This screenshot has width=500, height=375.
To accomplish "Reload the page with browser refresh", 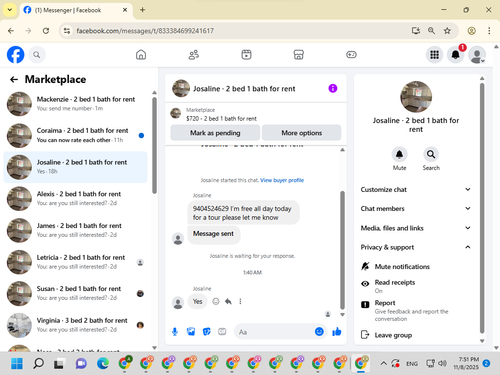I will click(x=46, y=31).
